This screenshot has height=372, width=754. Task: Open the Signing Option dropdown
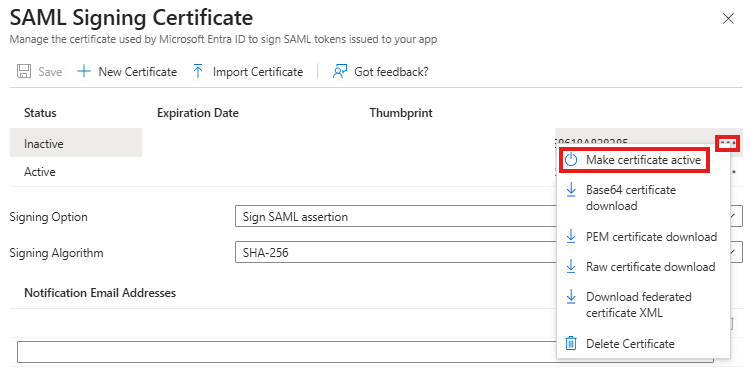(x=489, y=216)
